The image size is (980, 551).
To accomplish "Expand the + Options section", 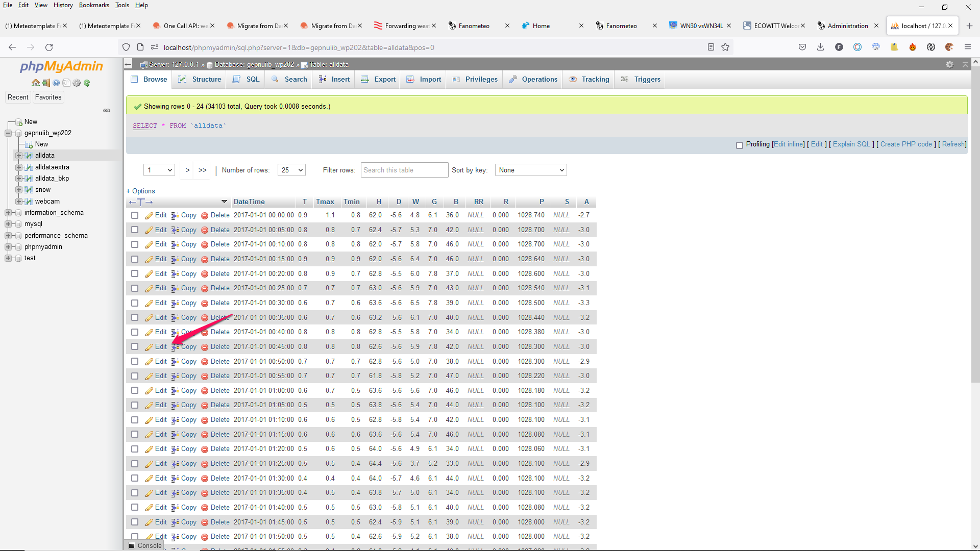I will tap(140, 191).
